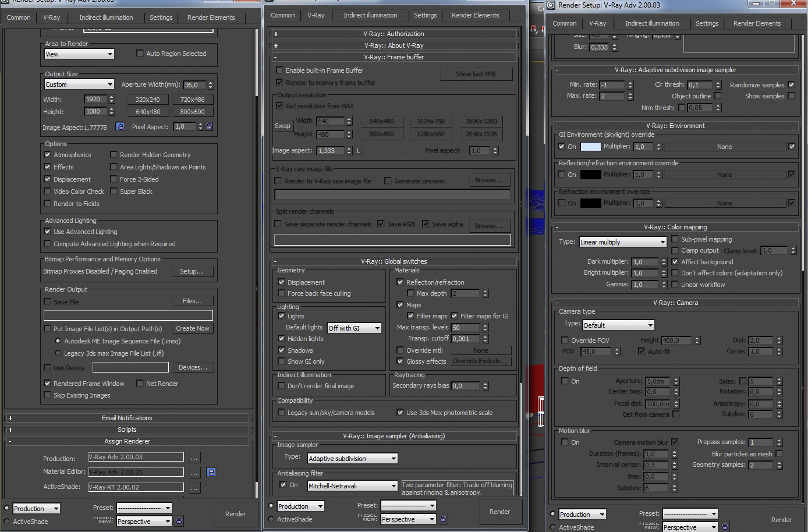Choose Material Editor renderer via the ellipsis button

tap(194, 472)
